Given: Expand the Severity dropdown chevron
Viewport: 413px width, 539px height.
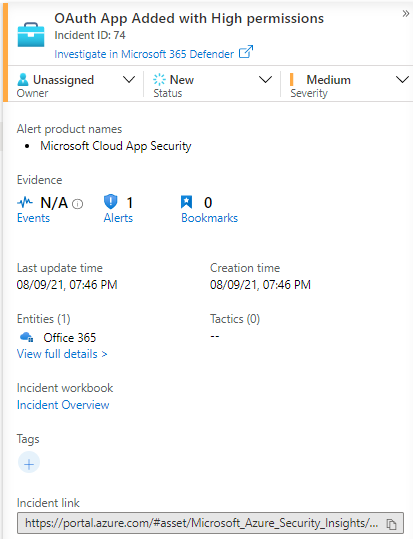Looking at the screenshot, I should (402, 80).
